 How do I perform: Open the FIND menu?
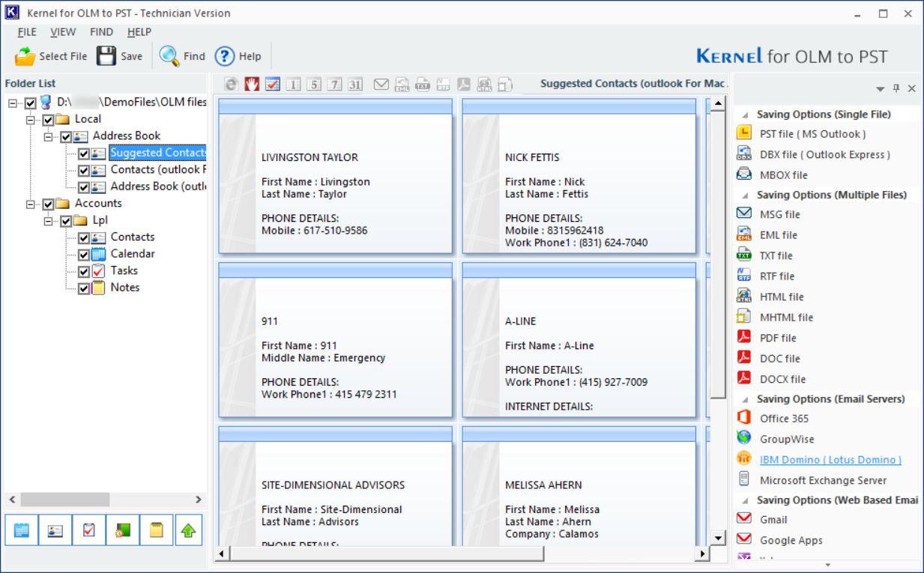pyautogui.click(x=101, y=32)
